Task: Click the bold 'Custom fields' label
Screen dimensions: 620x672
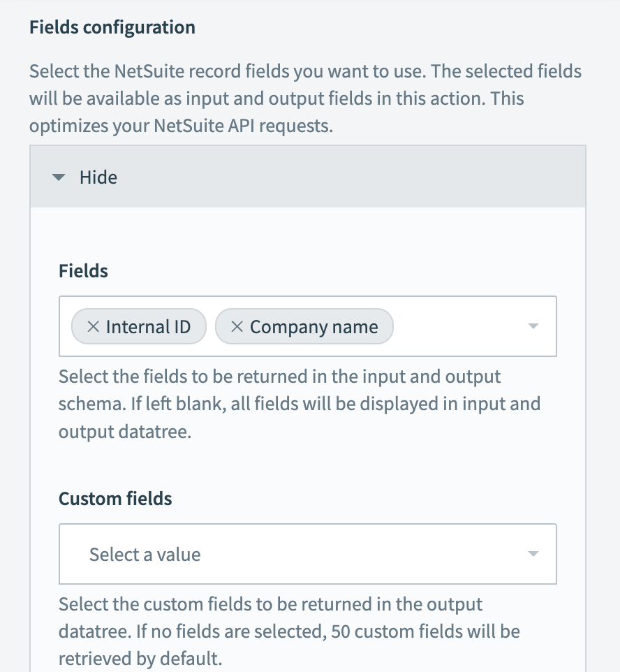Action: [x=115, y=499]
